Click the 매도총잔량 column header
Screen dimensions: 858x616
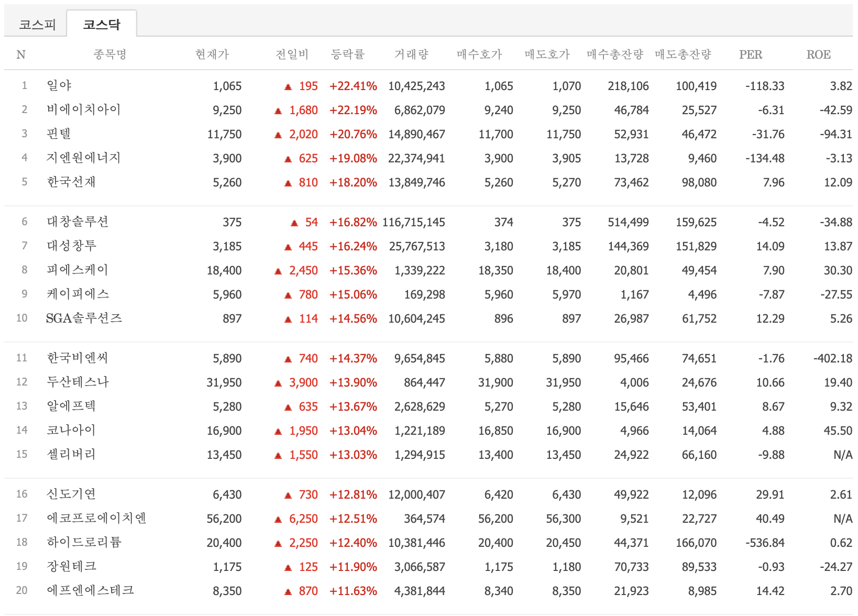tap(683, 54)
